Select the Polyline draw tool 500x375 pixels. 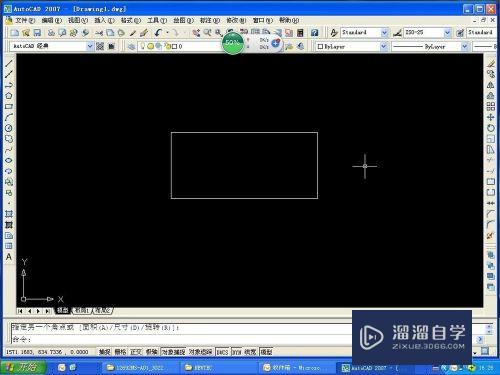click(9, 85)
